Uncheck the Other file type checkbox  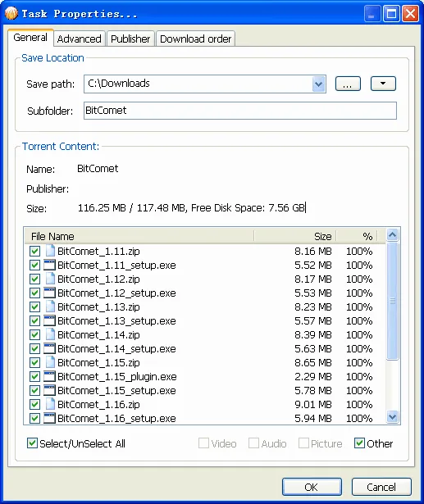pos(359,443)
